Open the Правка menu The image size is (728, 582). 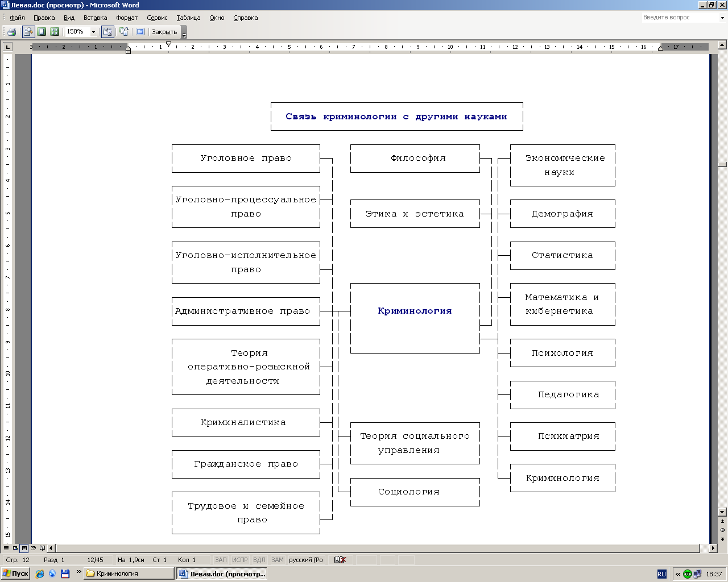[x=44, y=18]
